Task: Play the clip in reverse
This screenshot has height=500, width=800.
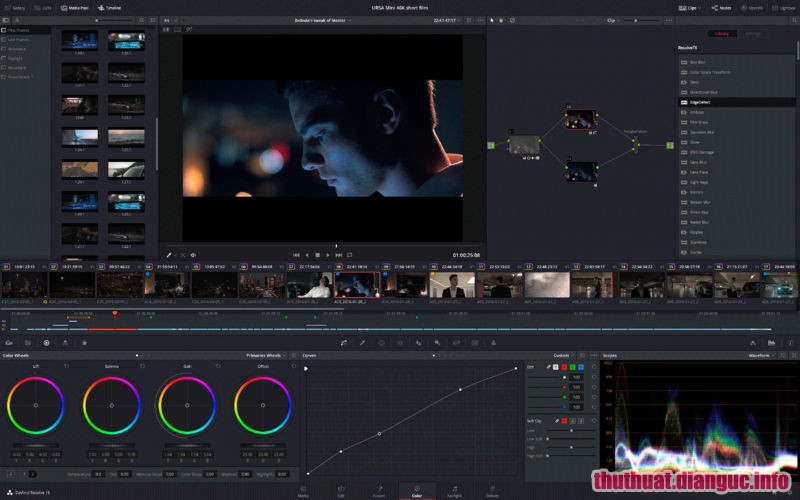Action: pos(307,255)
